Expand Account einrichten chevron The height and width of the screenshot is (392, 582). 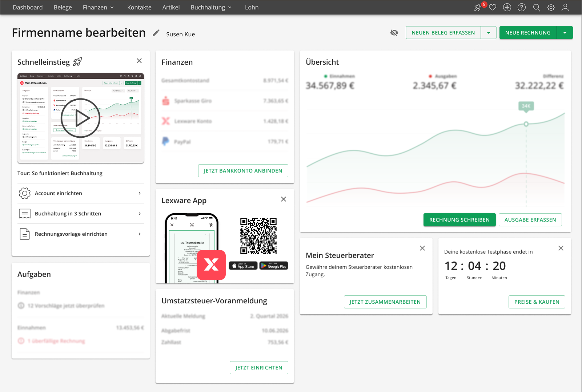coord(140,193)
